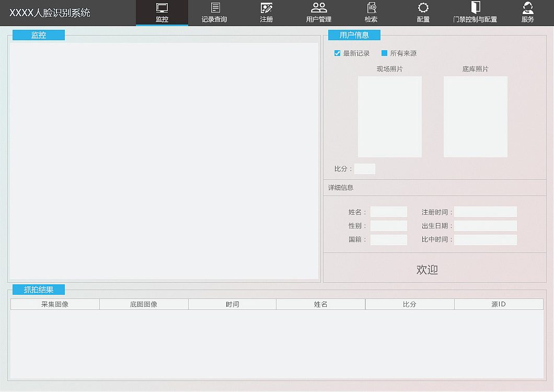Click the 现场照片 photo placeholder
This screenshot has width=554, height=392.
(x=390, y=117)
